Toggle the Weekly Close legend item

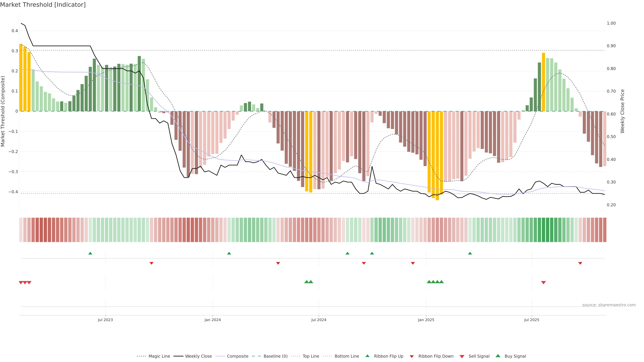(198, 356)
